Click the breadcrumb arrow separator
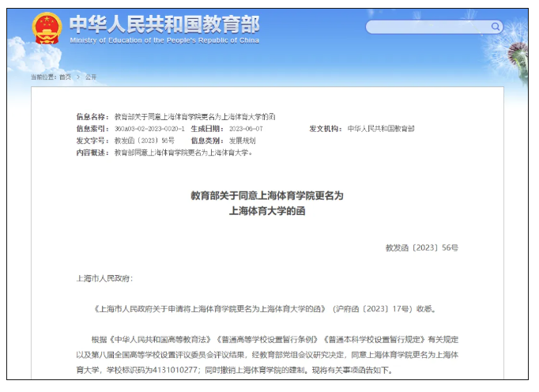Image resolution: width=539 pixels, height=392 pixels. [78, 77]
